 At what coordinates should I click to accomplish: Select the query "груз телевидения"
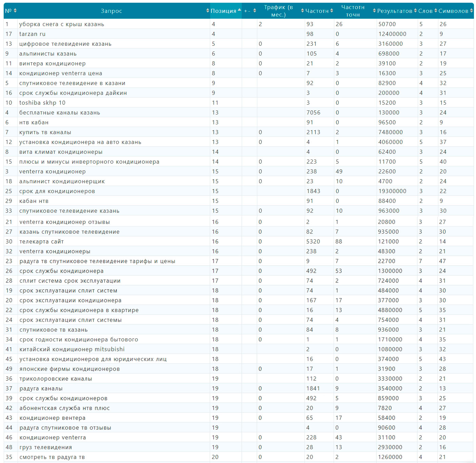pyautogui.click(x=46, y=447)
